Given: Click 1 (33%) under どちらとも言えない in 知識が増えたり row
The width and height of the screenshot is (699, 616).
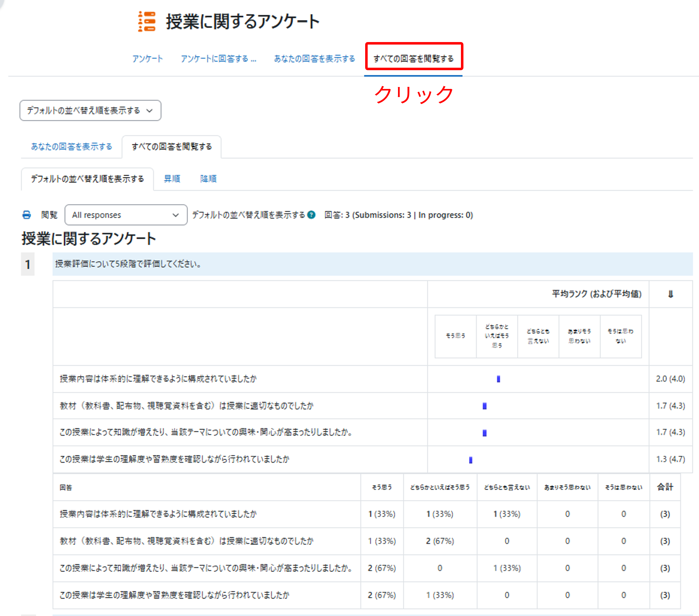Looking at the screenshot, I should click(x=507, y=568).
